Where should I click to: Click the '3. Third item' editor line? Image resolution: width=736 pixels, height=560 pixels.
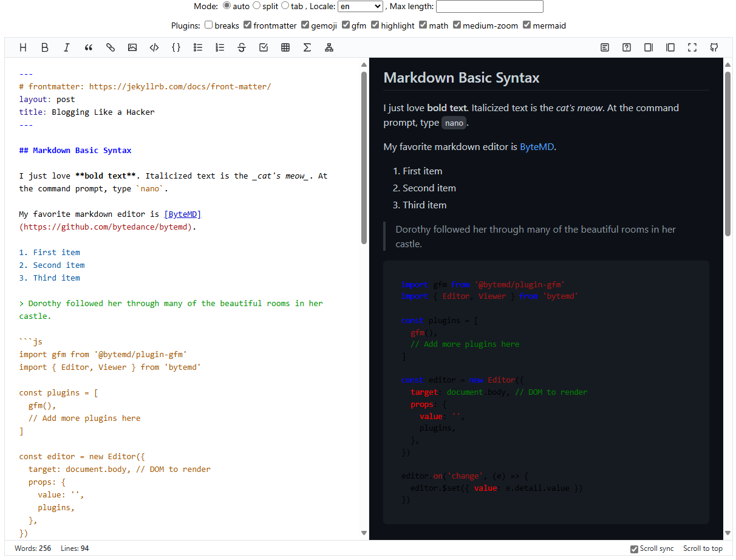point(49,278)
